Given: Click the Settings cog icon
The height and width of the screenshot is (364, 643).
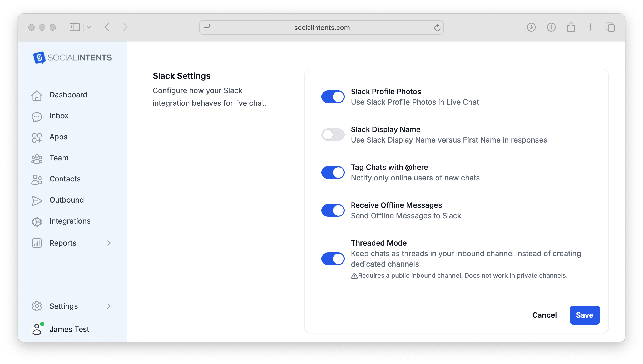Looking at the screenshot, I should [x=37, y=306].
